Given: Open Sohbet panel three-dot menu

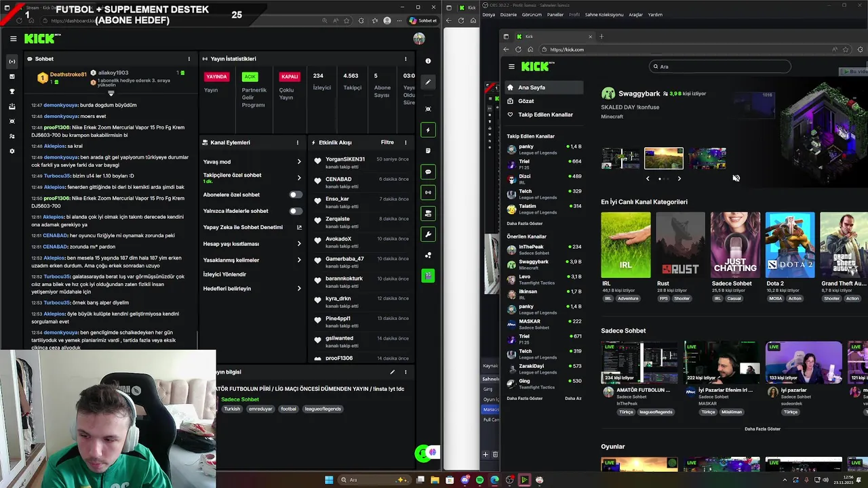Looking at the screenshot, I should pyautogui.click(x=189, y=59).
